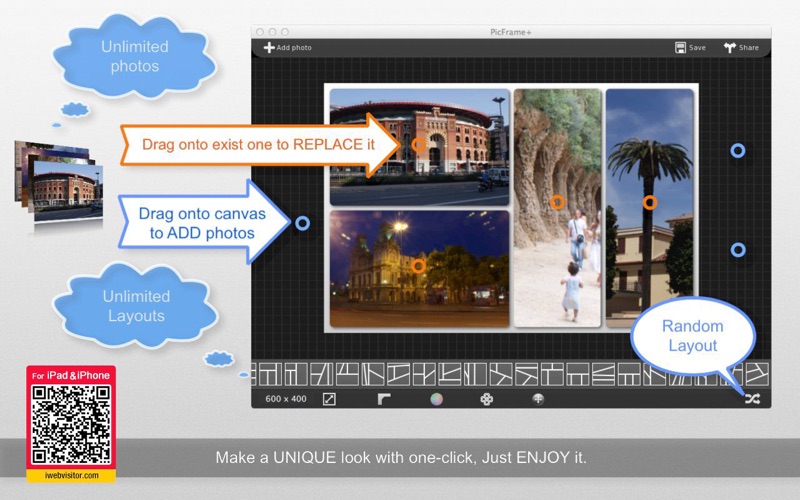
Task: Select the stone columns park photo in the collage
Action: 557,208
